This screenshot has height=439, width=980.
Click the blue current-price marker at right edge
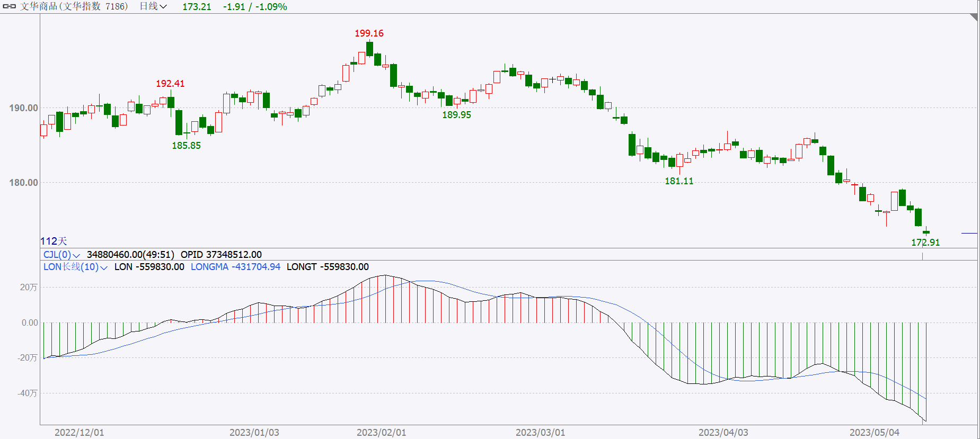point(969,233)
